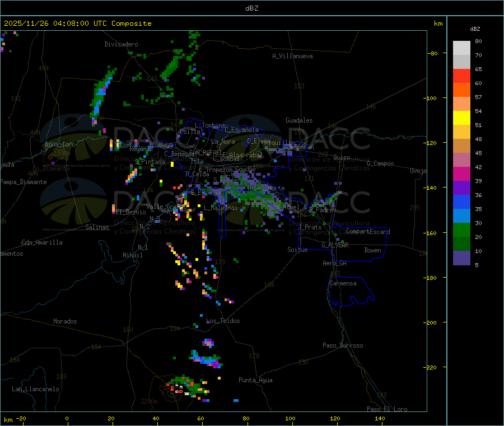Screen dimensions: 504x426
Task: Click the A_Villanueva map label
Action: [292, 56]
